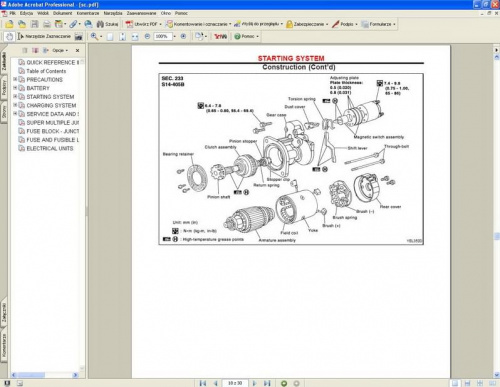The image size is (500, 387).
Task: Select the Snapshot camera tool
Action: pos(79,36)
